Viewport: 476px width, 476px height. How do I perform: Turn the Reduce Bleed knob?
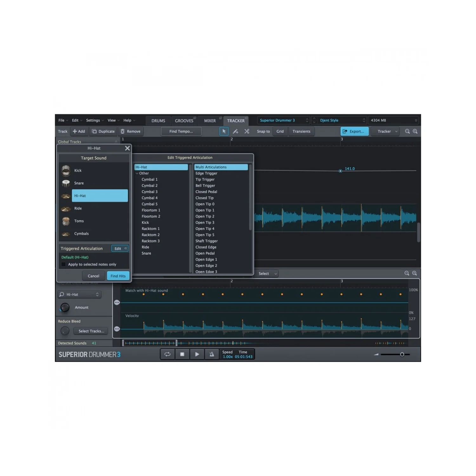coord(65,331)
